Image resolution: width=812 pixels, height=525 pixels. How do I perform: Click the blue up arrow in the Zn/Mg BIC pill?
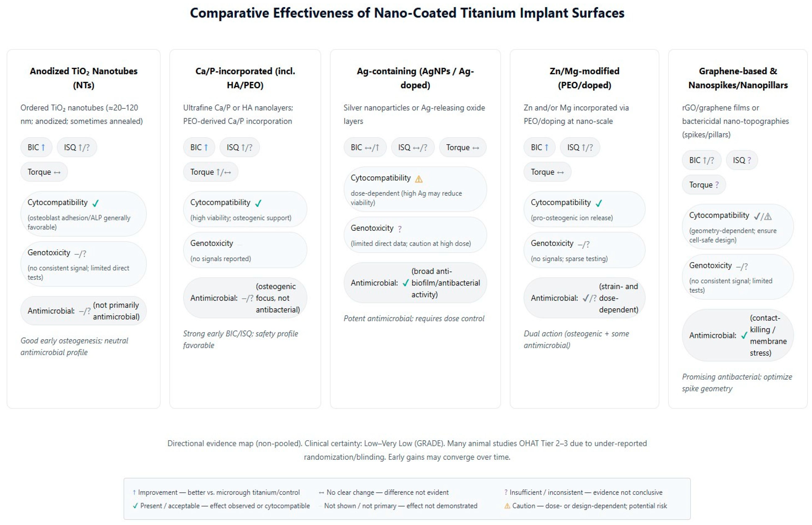[x=546, y=147]
